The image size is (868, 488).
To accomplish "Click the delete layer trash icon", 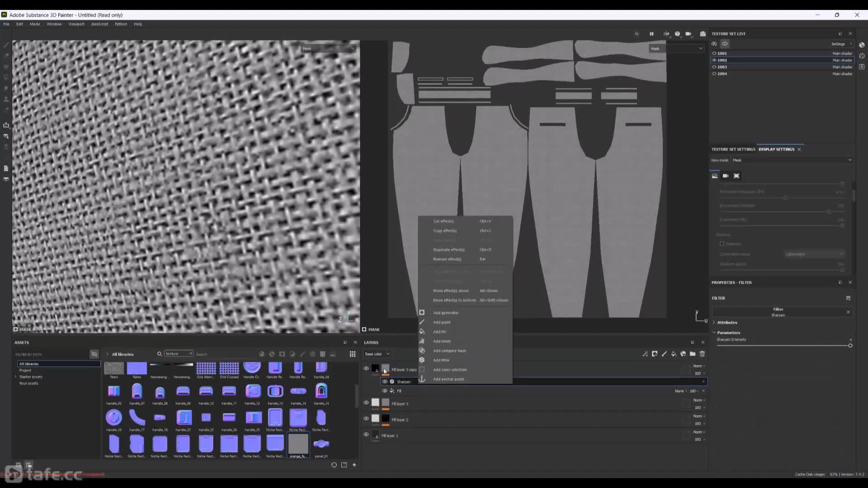I will (x=702, y=354).
